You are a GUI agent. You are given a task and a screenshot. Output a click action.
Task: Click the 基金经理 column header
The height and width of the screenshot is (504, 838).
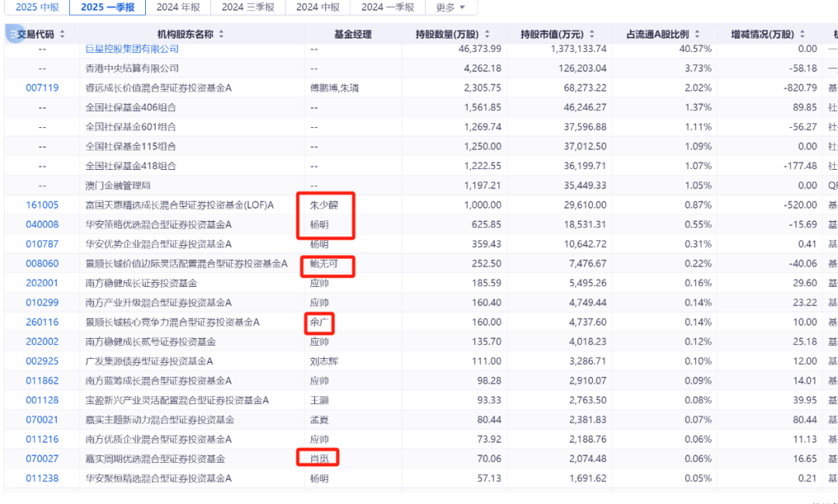[353, 35]
